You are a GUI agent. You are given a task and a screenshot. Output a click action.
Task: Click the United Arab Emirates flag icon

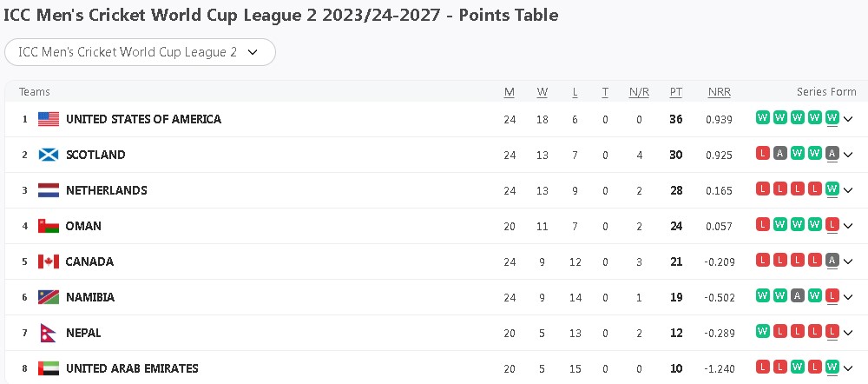[x=49, y=368]
